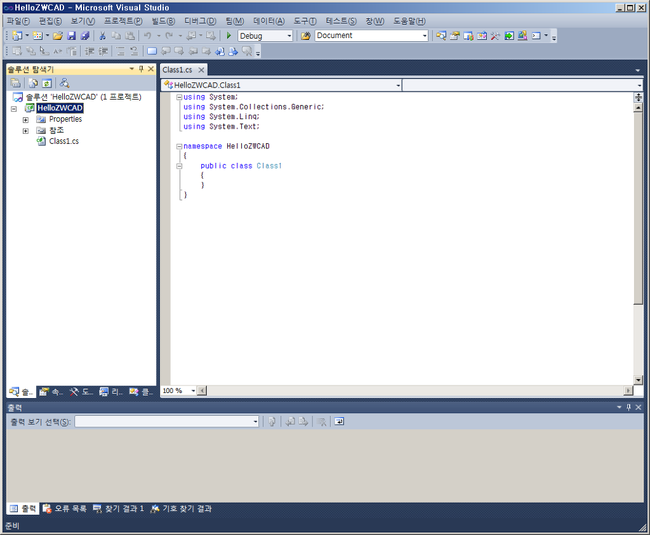Cut the selection with the scissors icon
650x535 pixels.
102,36
